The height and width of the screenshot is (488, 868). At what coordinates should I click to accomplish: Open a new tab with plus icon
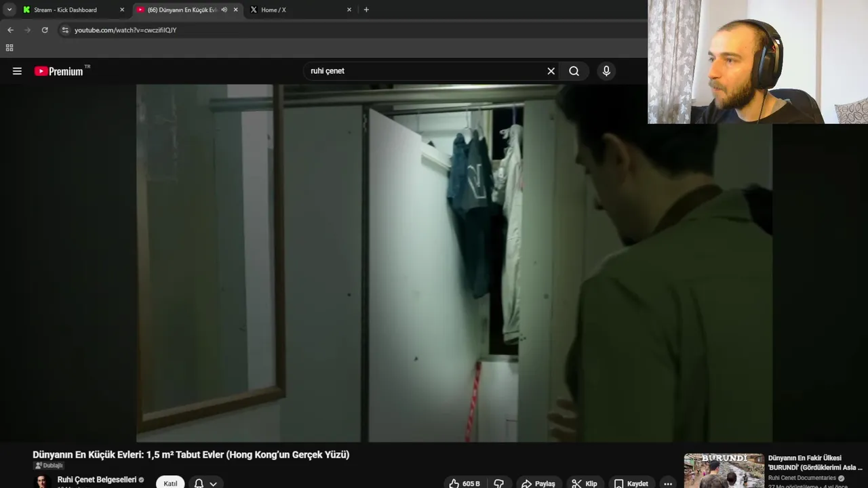(x=366, y=9)
